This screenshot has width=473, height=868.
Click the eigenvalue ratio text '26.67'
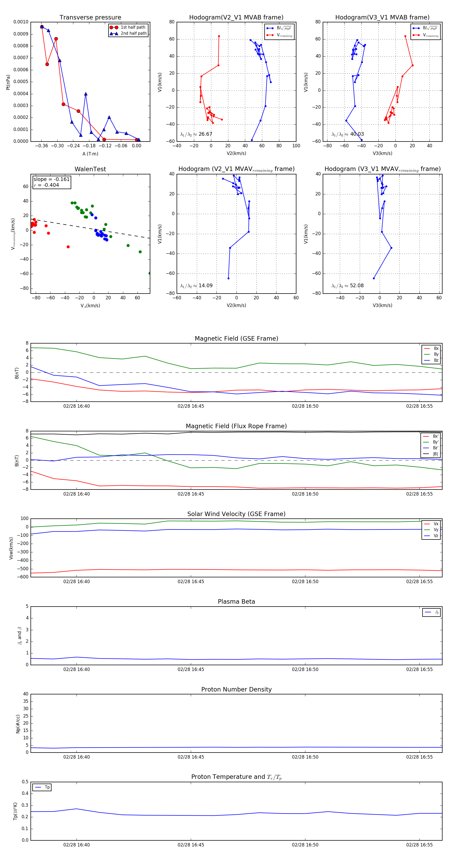point(205,134)
